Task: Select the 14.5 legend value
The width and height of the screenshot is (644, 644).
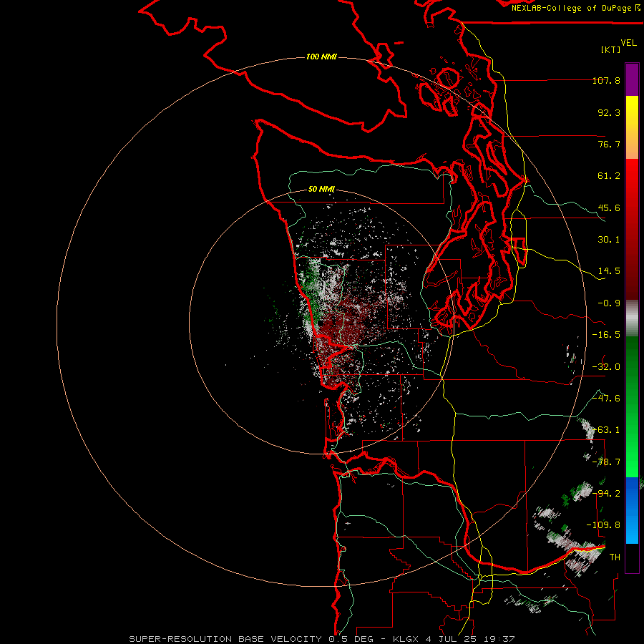Action: (609, 271)
